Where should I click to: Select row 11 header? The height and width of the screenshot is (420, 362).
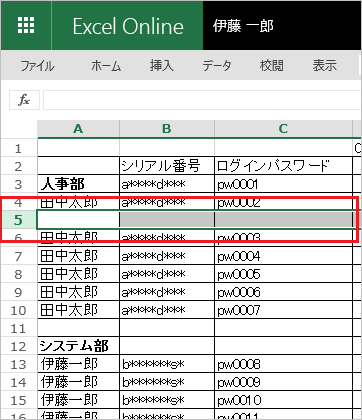(x=18, y=328)
